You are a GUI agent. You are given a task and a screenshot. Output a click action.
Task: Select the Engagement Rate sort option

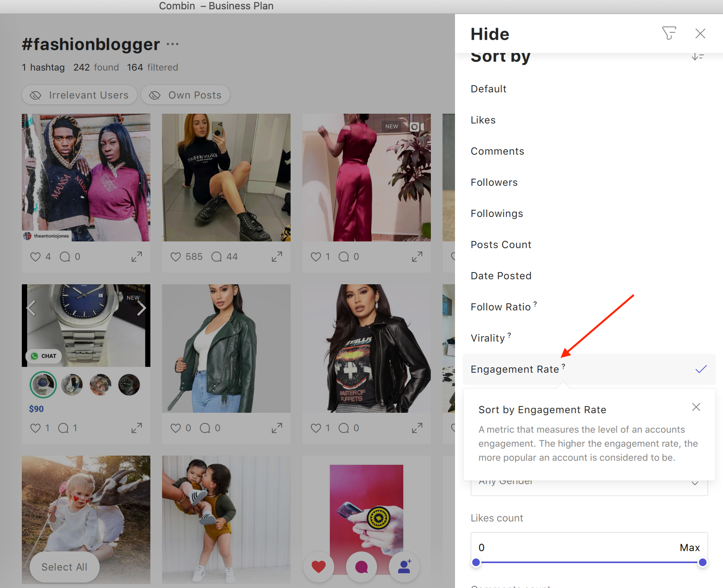click(589, 369)
